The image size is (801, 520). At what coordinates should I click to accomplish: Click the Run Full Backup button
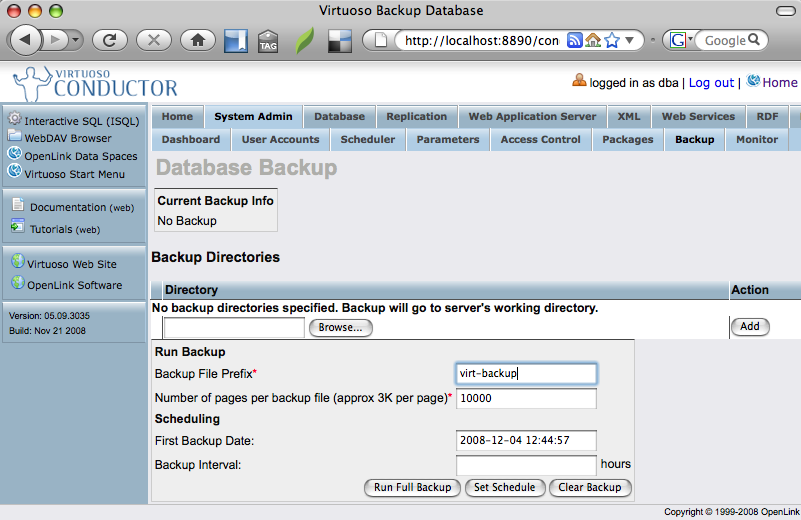point(412,488)
